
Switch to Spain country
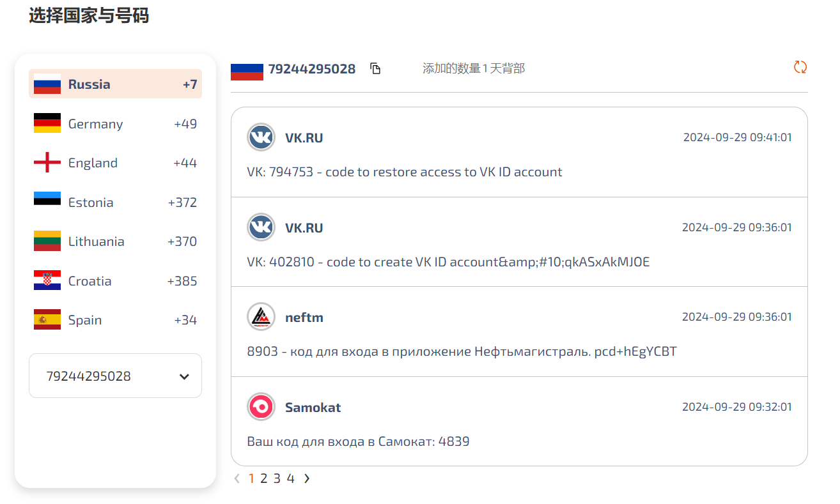click(115, 320)
